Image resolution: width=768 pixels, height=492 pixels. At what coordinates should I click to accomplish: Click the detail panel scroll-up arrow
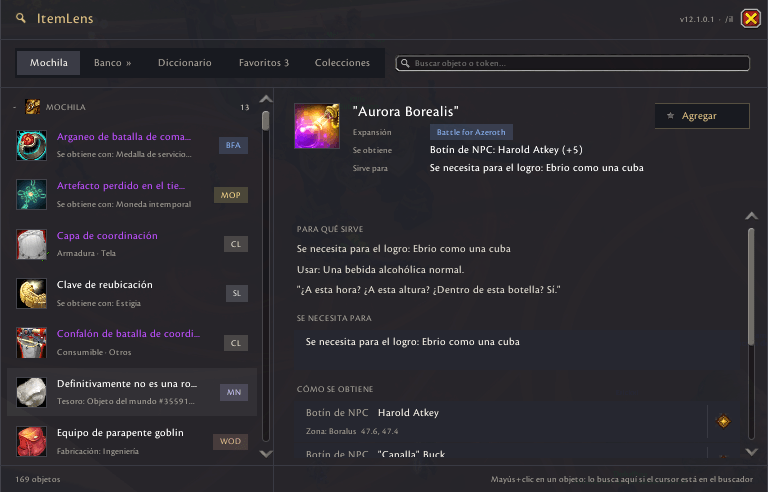[751, 216]
